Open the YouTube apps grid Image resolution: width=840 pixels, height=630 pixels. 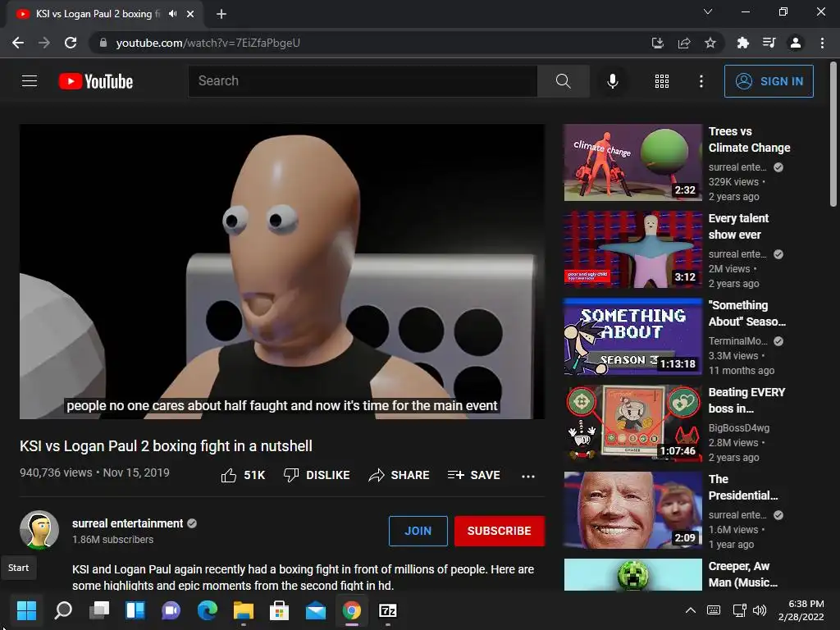pyautogui.click(x=662, y=81)
